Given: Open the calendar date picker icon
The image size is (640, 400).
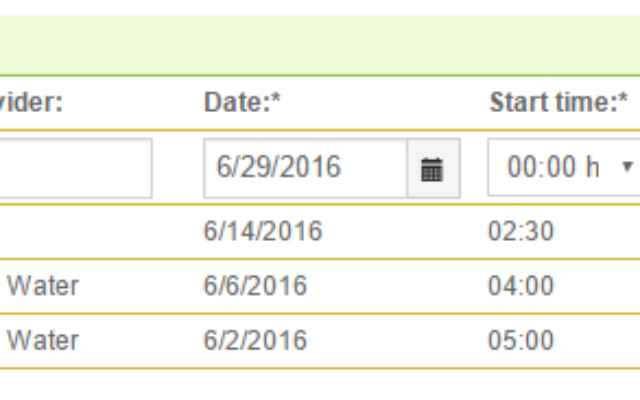Looking at the screenshot, I should pyautogui.click(x=434, y=168).
